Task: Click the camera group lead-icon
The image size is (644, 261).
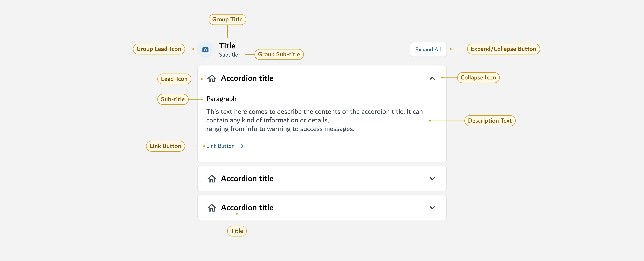Action: [x=205, y=50]
